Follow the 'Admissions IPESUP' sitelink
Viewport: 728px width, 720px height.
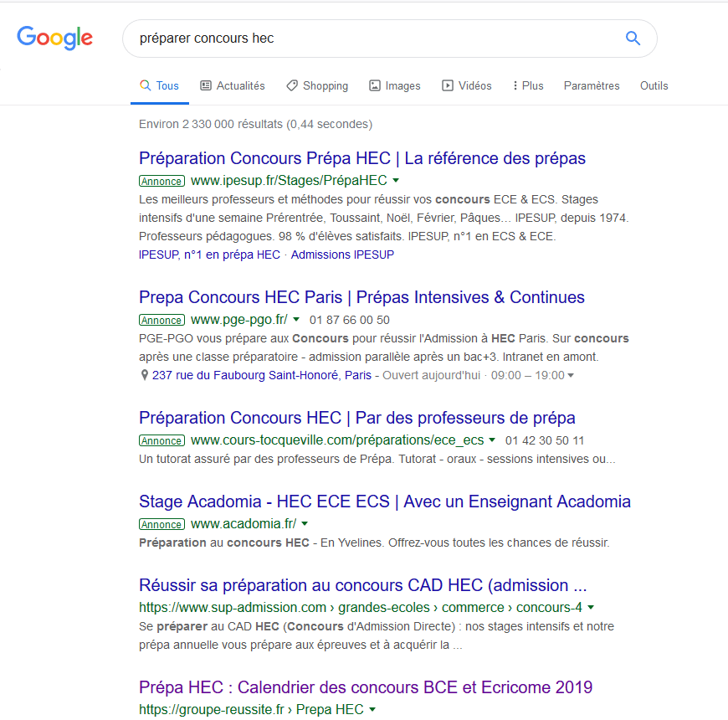[342, 255]
